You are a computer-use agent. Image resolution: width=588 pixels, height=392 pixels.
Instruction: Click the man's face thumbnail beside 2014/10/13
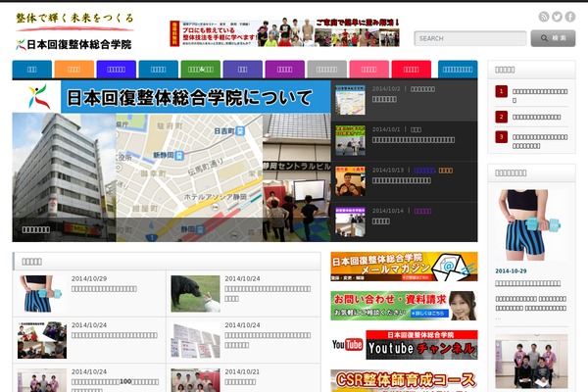(350, 181)
